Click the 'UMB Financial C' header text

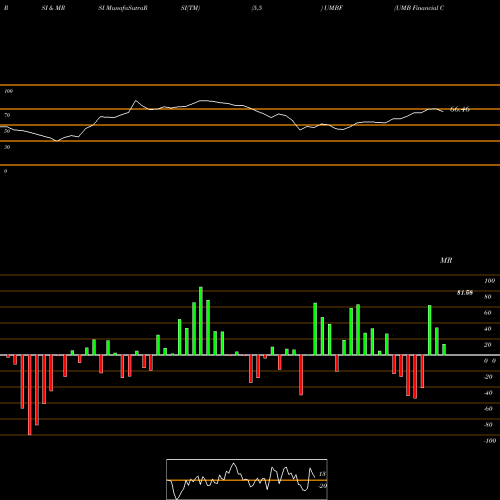pyautogui.click(x=419, y=8)
